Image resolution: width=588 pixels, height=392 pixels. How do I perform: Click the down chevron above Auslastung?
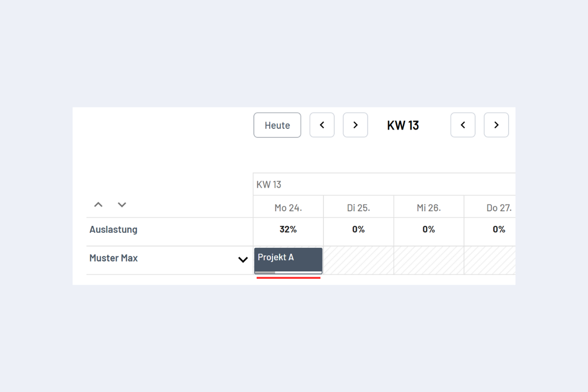(122, 205)
